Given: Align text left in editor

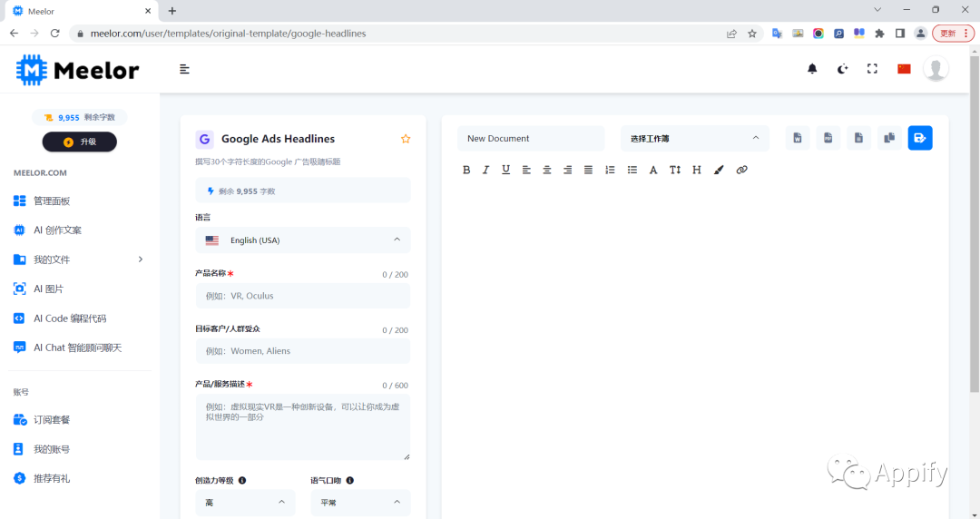Looking at the screenshot, I should [526, 170].
